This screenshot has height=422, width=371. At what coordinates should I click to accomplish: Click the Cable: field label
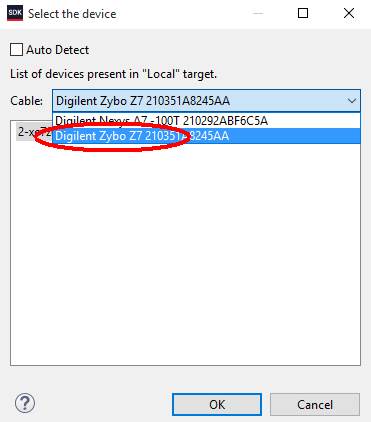[x=27, y=100]
